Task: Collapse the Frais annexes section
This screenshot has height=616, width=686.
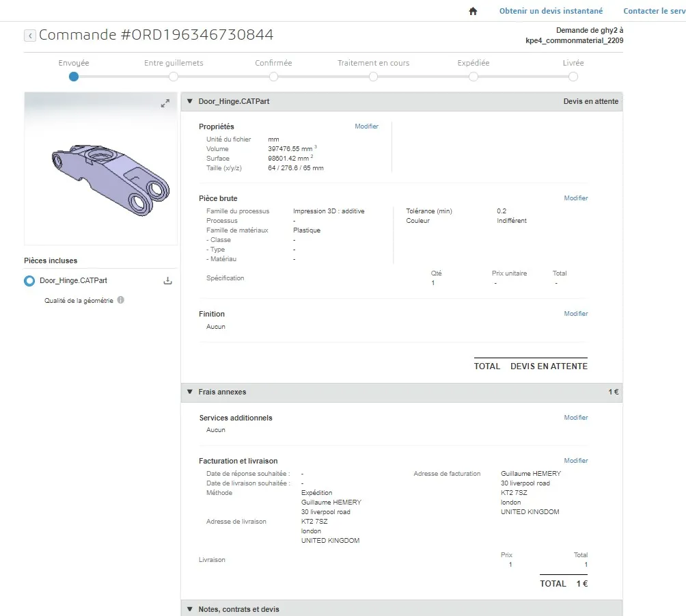Action: coord(190,392)
